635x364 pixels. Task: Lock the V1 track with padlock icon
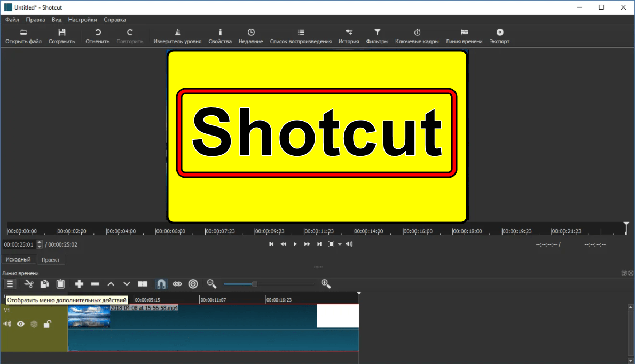[48, 324]
